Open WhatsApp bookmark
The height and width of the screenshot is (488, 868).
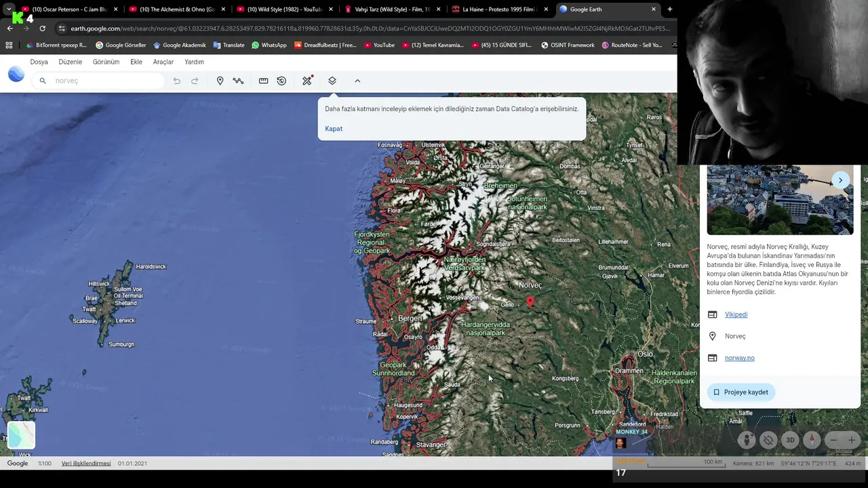click(269, 45)
